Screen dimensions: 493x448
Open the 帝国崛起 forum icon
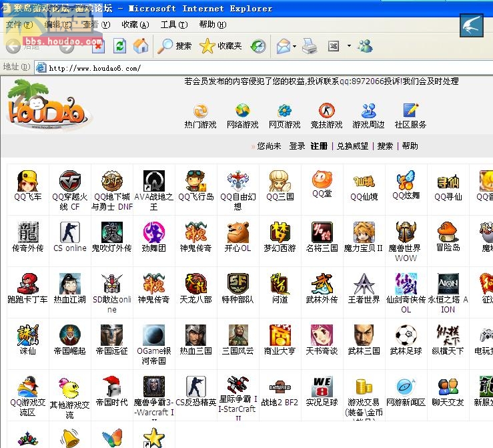(70, 335)
